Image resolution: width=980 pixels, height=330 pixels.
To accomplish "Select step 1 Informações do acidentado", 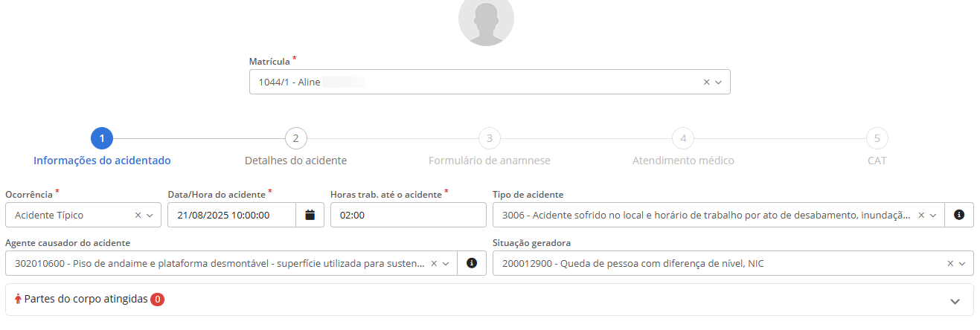I will coord(102,138).
